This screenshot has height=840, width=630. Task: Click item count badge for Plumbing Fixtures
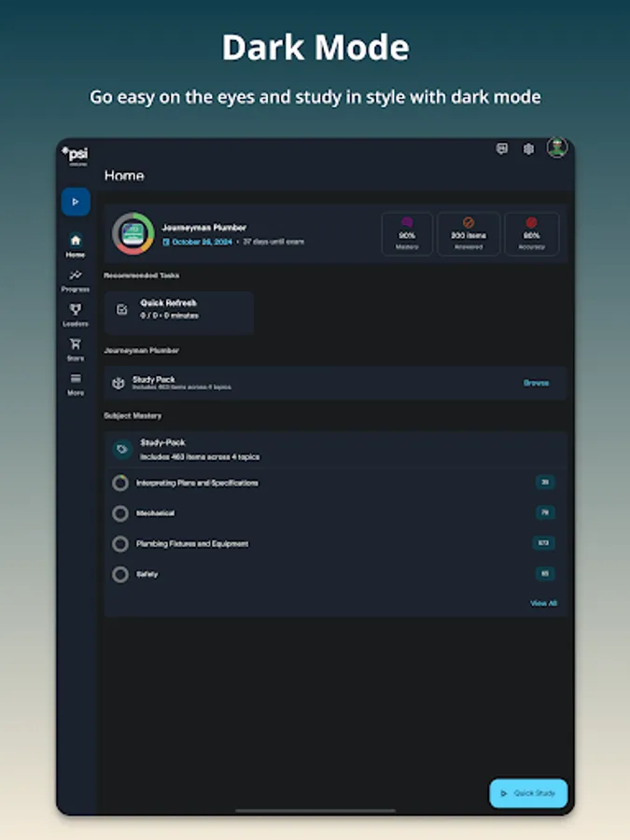pos(543,543)
